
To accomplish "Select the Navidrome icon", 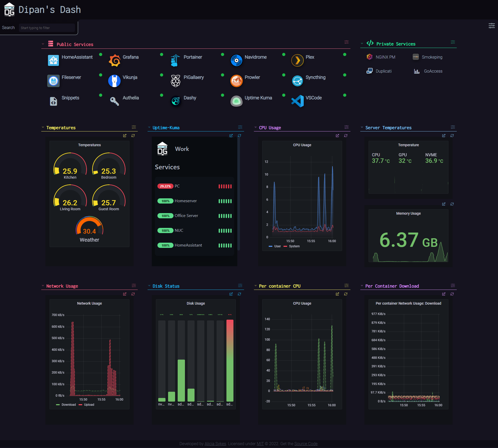I will [x=236, y=60].
